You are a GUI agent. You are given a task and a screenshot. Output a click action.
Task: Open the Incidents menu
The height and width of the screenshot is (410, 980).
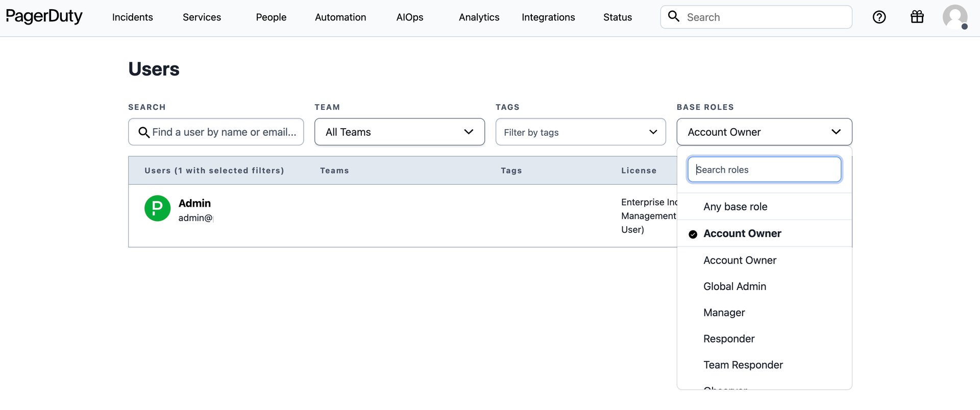[x=132, y=17]
